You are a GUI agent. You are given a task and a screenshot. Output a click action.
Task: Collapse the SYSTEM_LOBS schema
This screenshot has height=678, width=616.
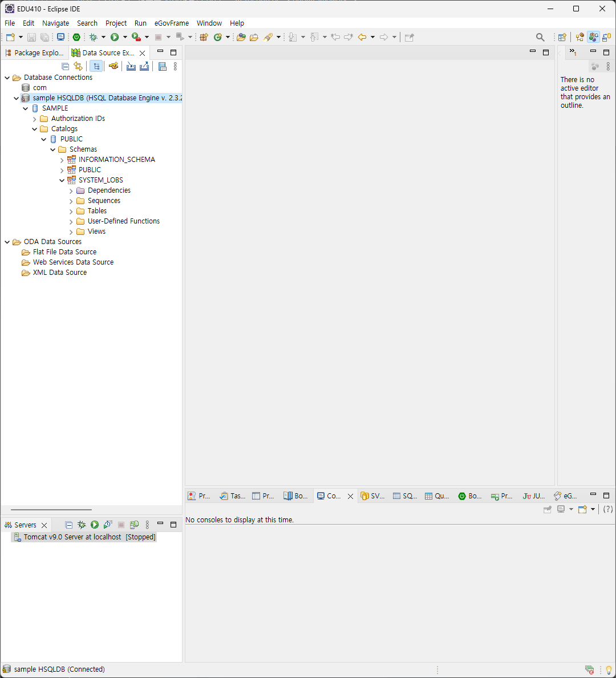point(62,180)
